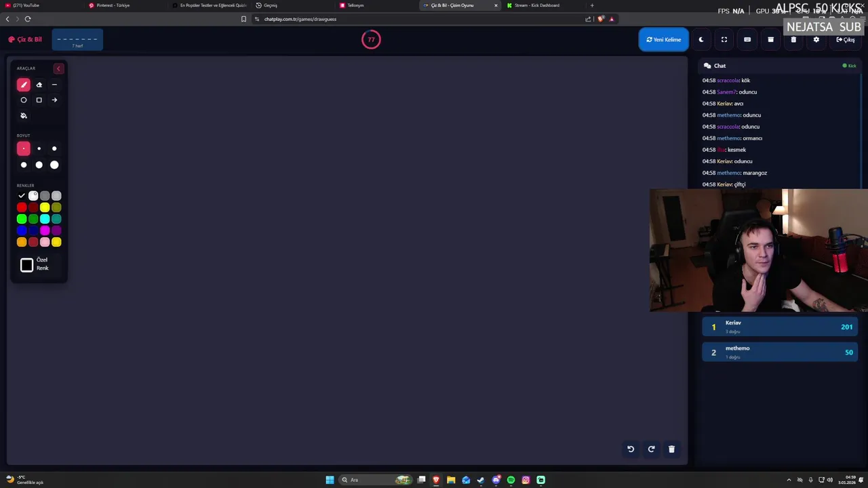Image resolution: width=868 pixels, height=488 pixels.
Task: Choose the largest brush size
Action: [x=54, y=165]
